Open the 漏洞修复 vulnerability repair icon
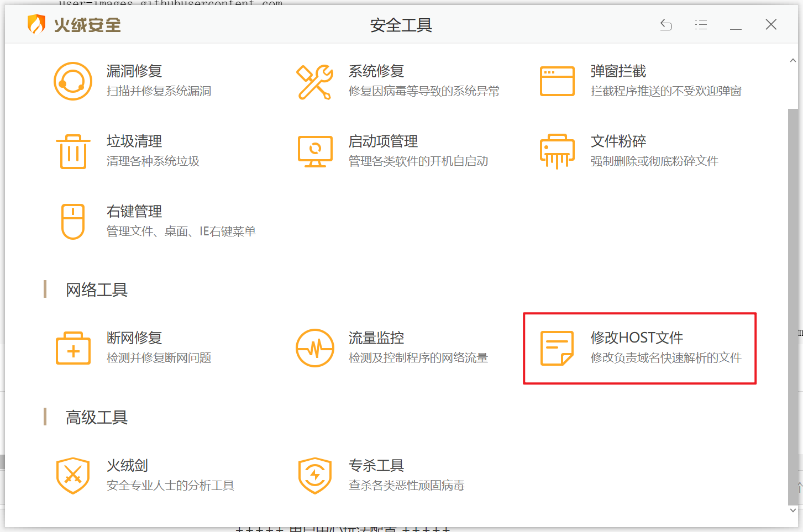The width and height of the screenshot is (803, 532). 73,81
